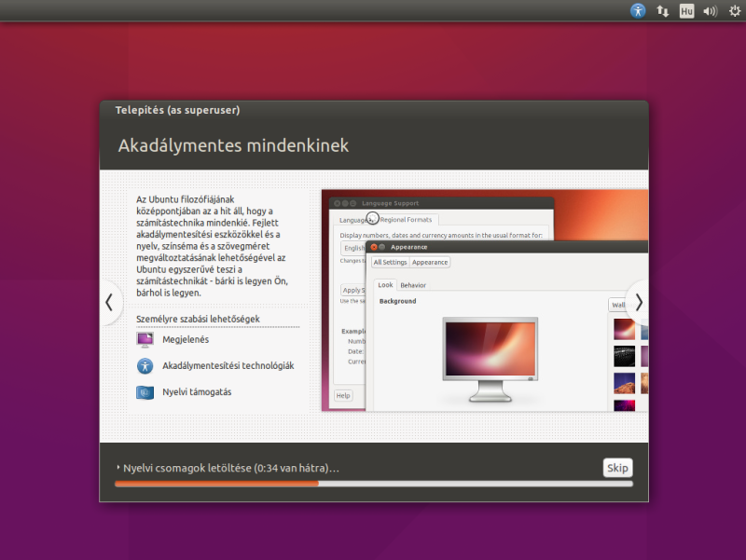Click the Background label in Appearance window
The width and height of the screenshot is (746, 560).
point(398,301)
